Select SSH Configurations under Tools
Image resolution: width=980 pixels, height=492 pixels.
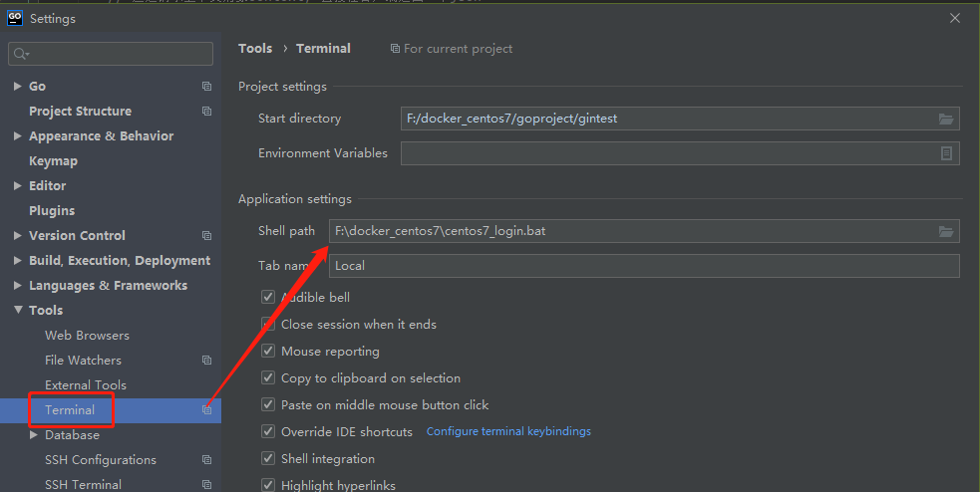[x=101, y=460]
